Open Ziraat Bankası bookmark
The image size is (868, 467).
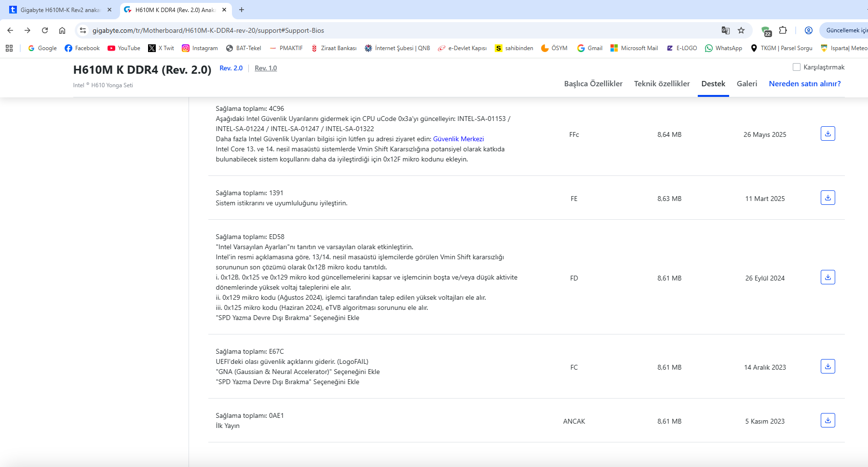[334, 48]
